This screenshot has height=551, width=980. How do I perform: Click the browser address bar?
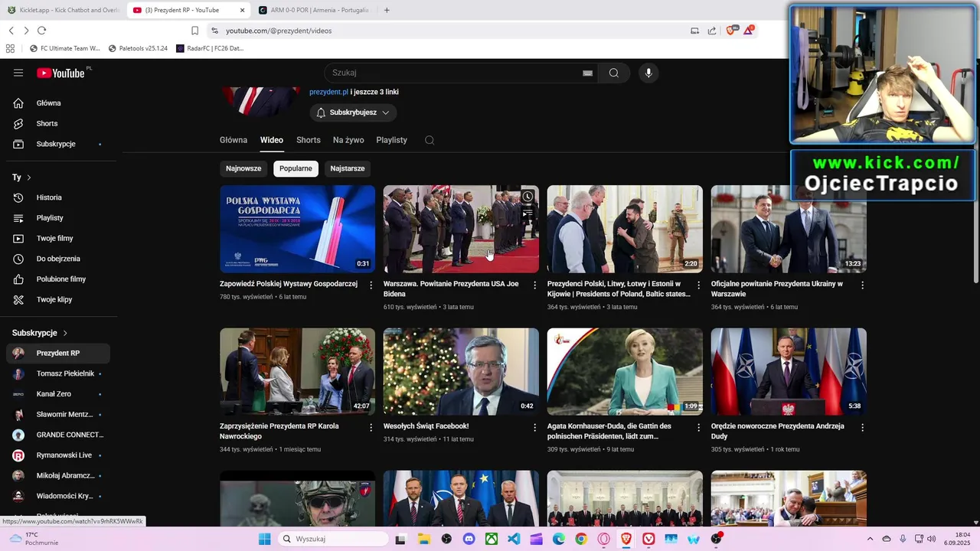(444, 31)
